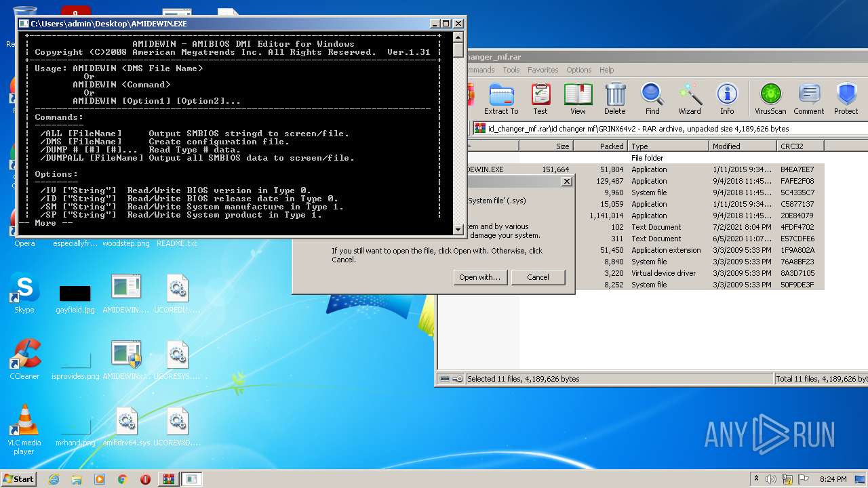Click the console scroll-up arrow
This screenshot has width=868, height=488.
point(458,37)
